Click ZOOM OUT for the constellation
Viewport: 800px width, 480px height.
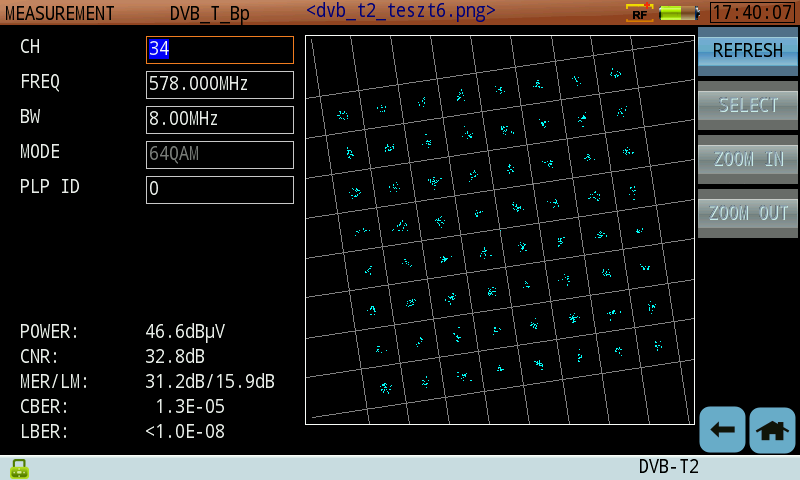point(748,213)
